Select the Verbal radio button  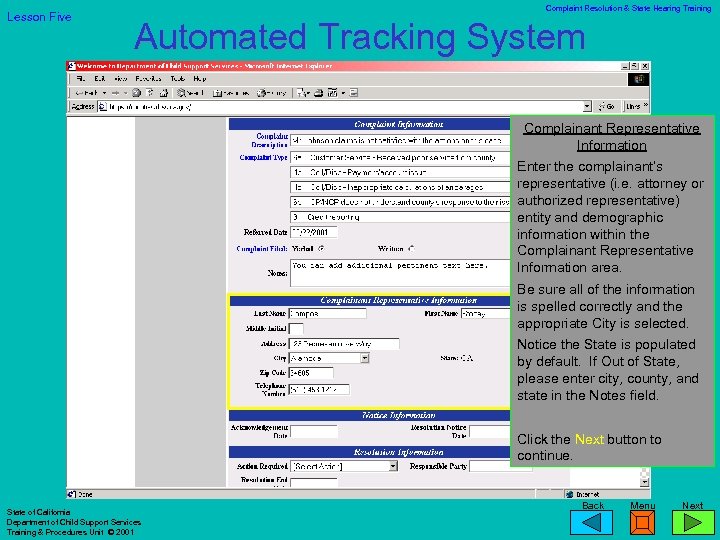coord(321,248)
